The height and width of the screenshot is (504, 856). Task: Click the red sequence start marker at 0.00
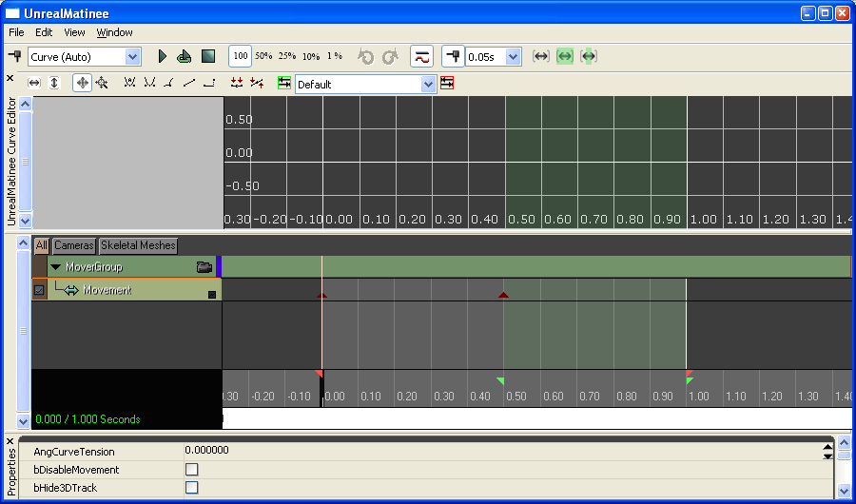(x=320, y=374)
